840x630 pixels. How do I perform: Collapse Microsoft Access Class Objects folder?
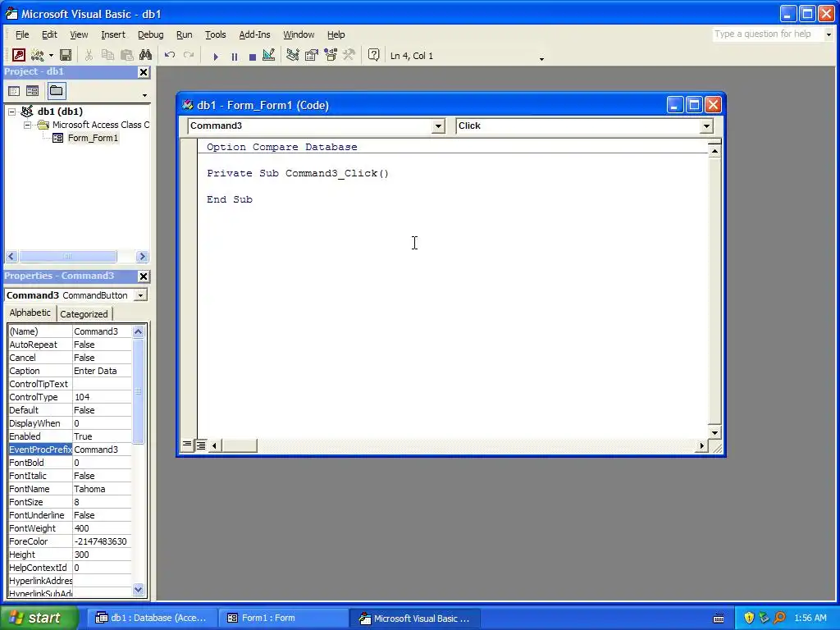[27, 126]
